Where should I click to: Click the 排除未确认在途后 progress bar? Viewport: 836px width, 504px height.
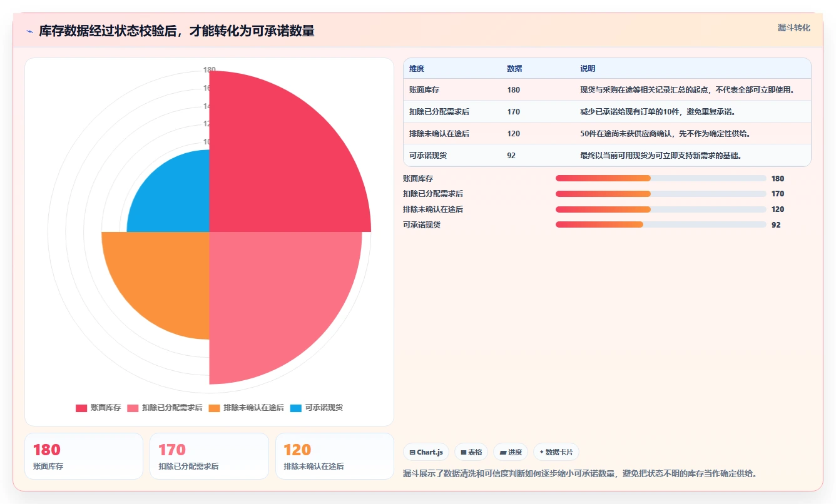click(661, 209)
